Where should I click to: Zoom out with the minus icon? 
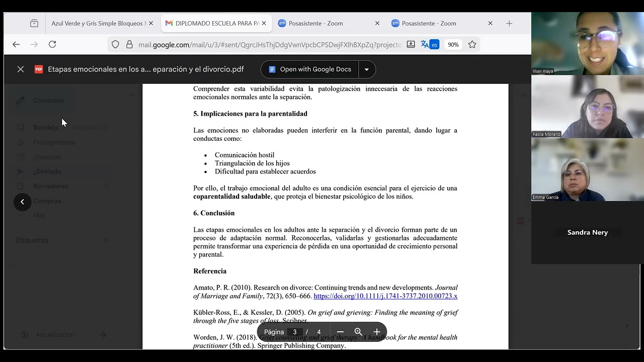pyautogui.click(x=340, y=332)
